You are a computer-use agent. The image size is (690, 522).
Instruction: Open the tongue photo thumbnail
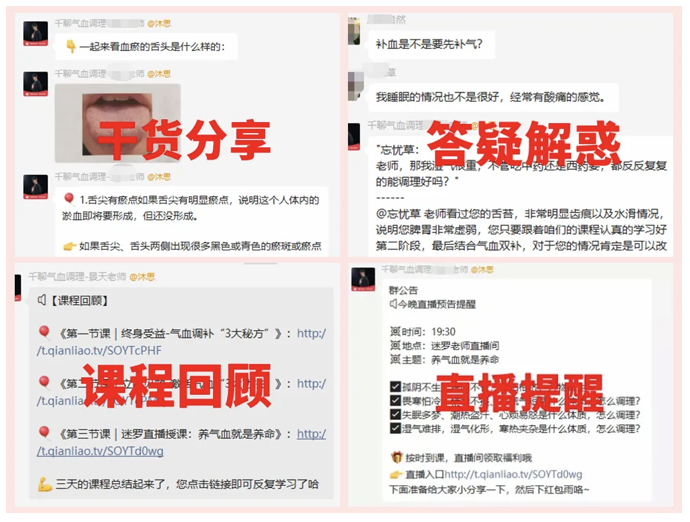[117, 124]
